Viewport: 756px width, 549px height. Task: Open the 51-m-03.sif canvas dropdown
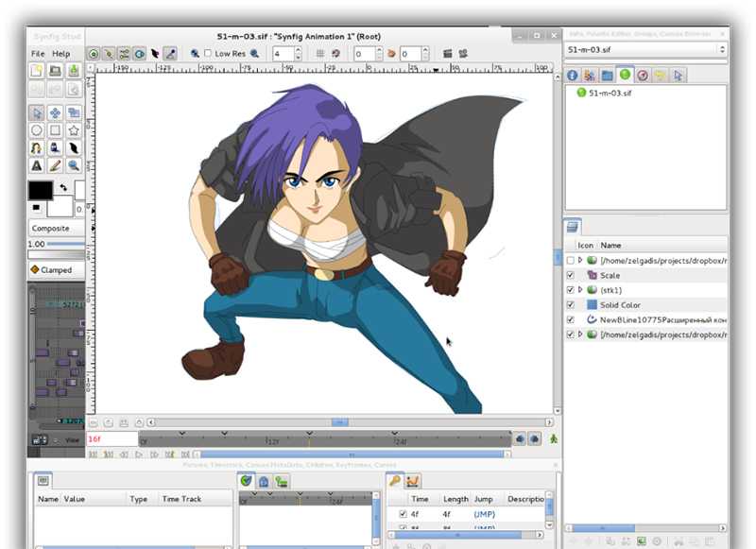tap(645, 50)
